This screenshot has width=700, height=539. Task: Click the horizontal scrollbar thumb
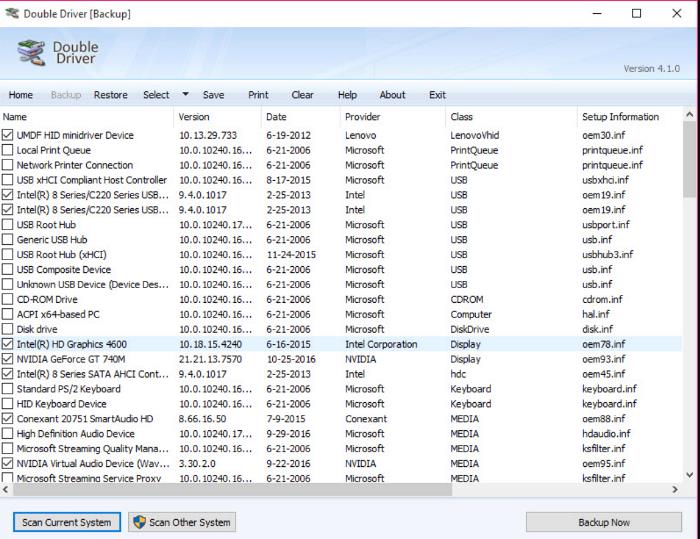tap(232, 489)
